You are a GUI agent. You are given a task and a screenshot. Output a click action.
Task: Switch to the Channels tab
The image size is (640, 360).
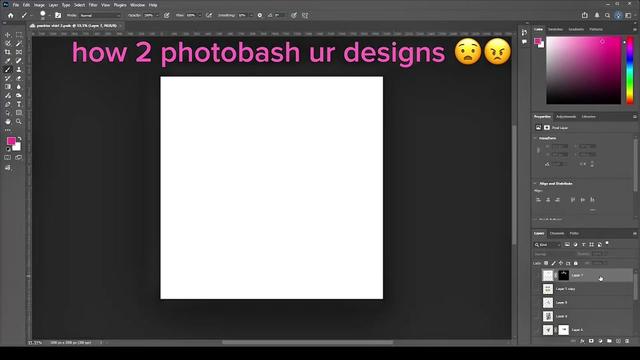[557, 233]
